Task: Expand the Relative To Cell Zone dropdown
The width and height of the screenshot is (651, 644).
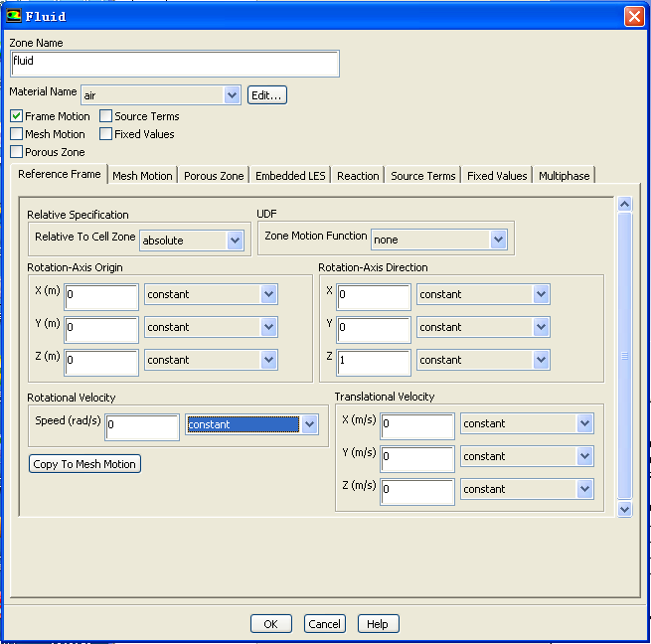Action: [235, 241]
